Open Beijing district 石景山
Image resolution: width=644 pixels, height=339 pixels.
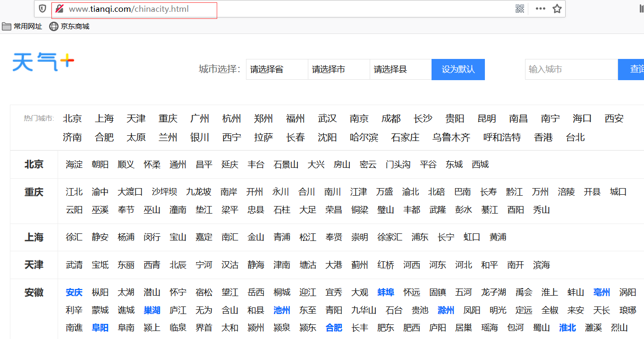coord(286,165)
